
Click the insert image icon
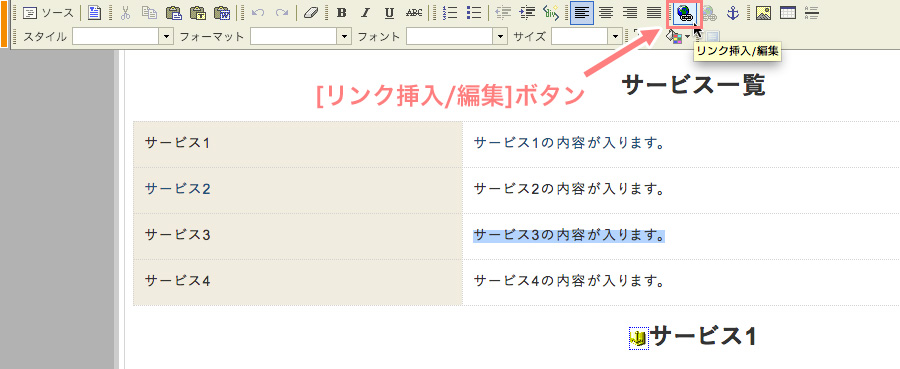coord(763,13)
